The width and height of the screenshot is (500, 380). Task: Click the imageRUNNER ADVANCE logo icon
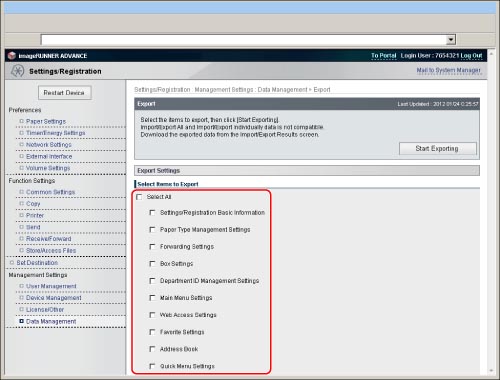click(x=12, y=55)
